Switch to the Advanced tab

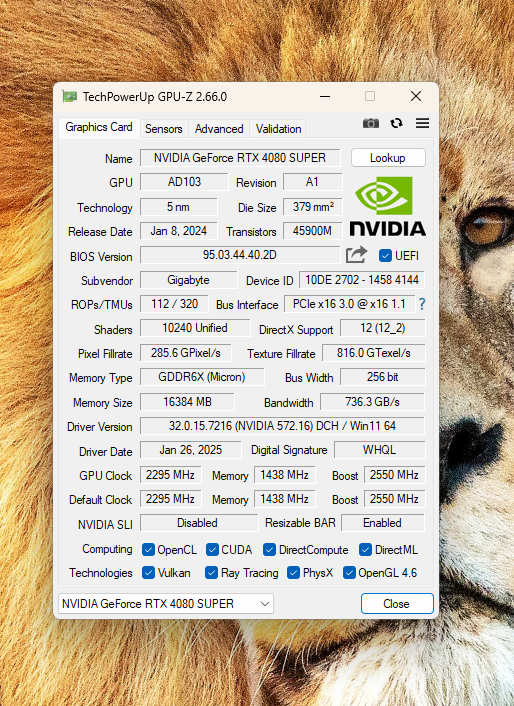click(219, 129)
